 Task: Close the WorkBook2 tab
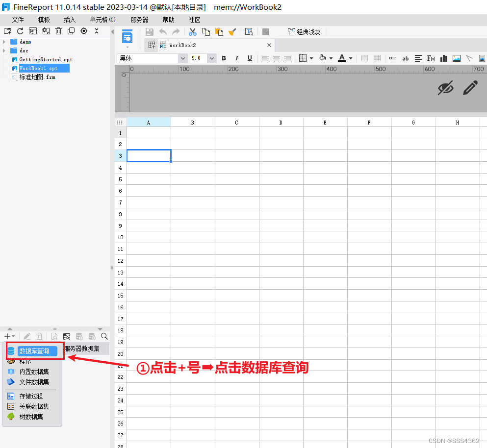click(269, 45)
